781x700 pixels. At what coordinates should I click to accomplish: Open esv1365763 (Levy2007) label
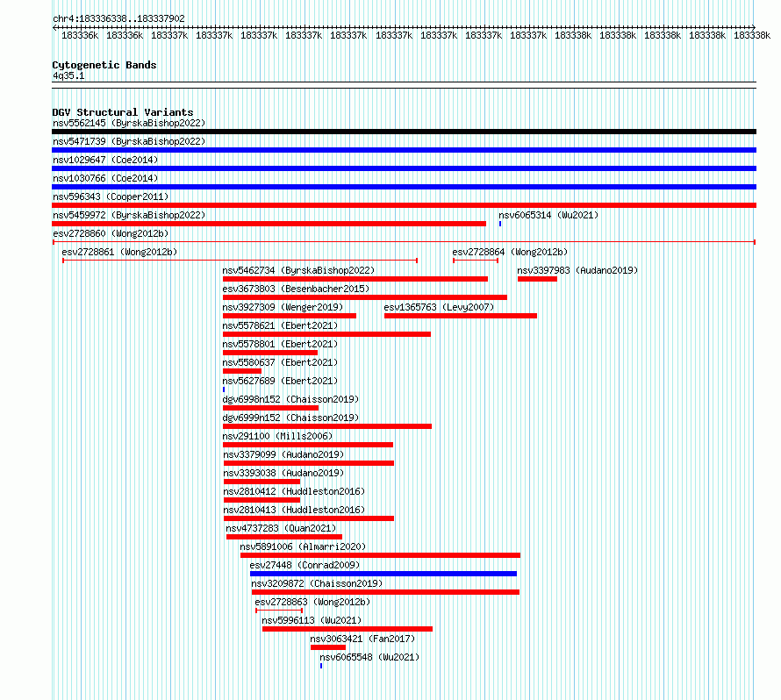coord(439,307)
